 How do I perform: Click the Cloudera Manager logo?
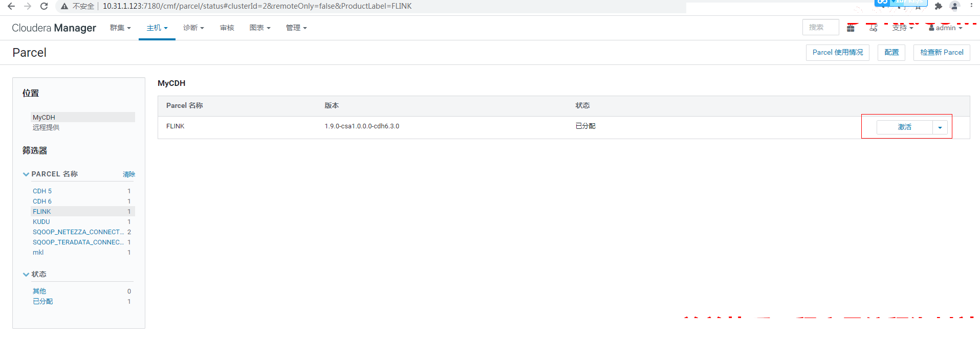[54, 28]
